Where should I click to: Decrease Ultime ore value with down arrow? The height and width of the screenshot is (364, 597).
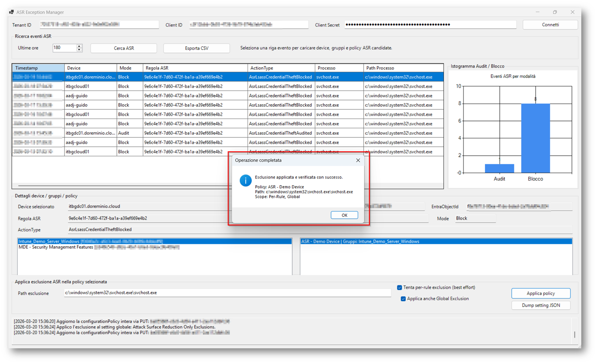79,50
